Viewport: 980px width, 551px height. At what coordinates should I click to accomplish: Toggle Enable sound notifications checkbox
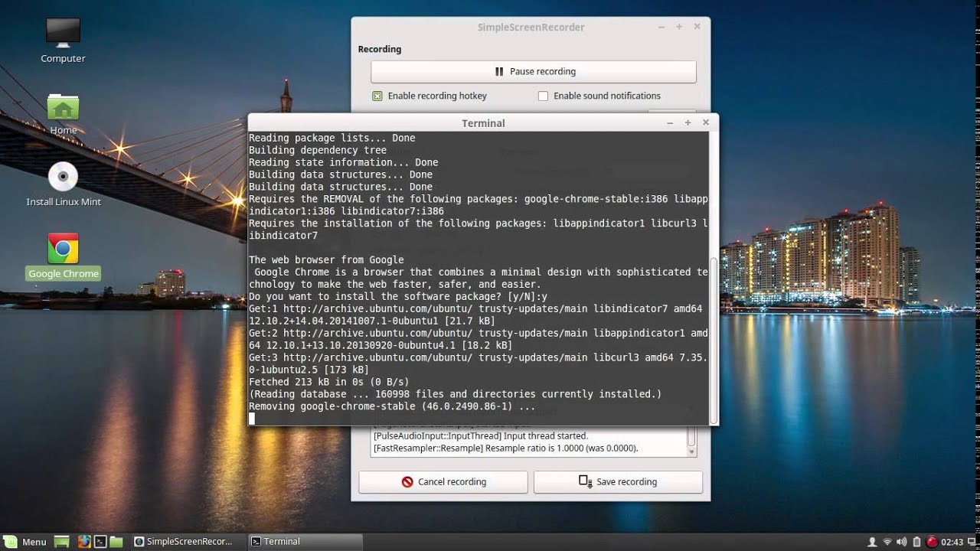coord(543,96)
